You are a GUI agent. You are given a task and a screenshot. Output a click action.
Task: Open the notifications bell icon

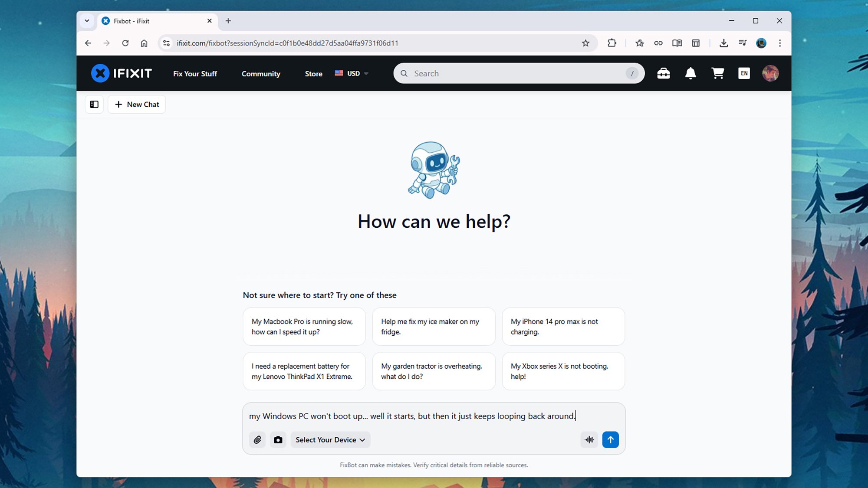click(x=690, y=73)
